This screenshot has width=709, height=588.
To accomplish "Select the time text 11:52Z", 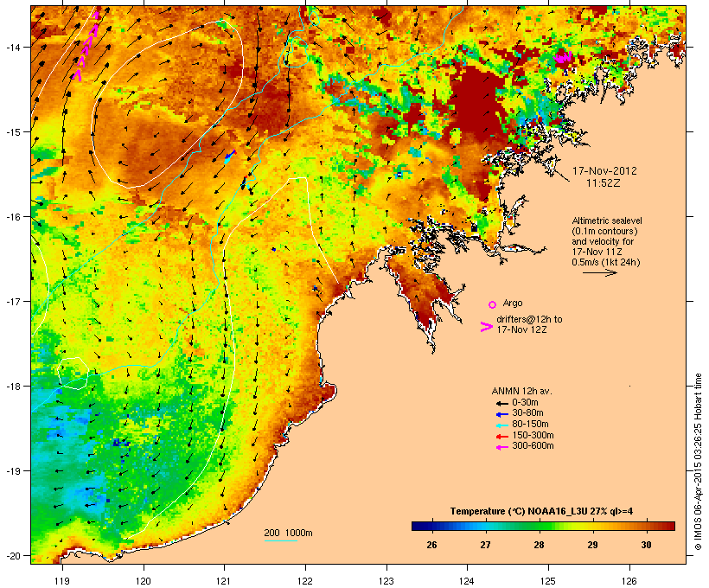I will pyautogui.click(x=604, y=183).
